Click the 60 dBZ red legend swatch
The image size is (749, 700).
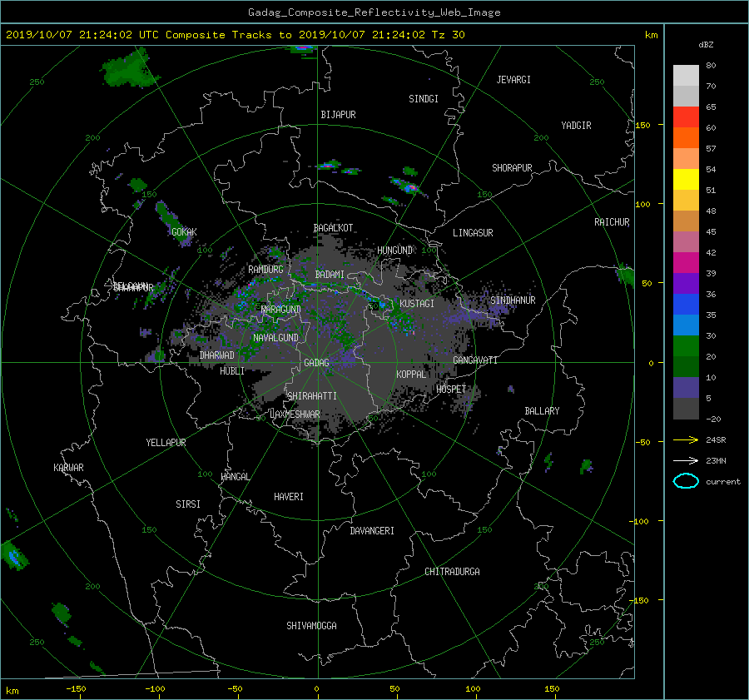pos(686,117)
